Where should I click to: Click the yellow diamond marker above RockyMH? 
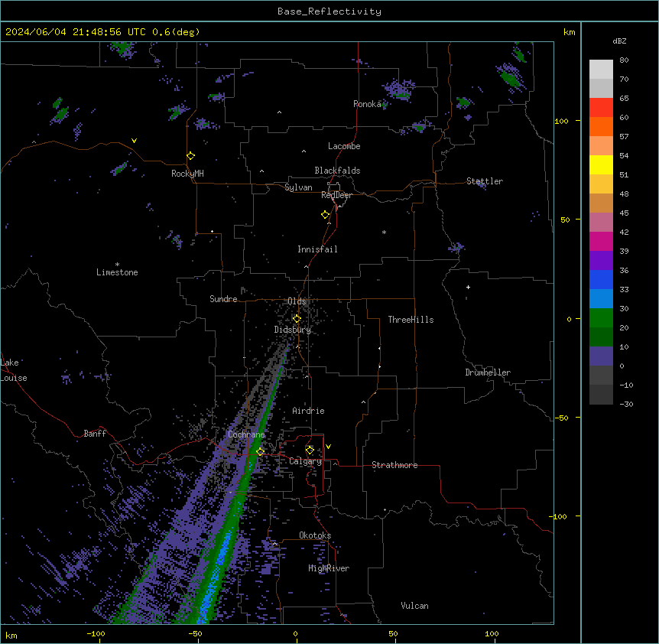click(x=191, y=156)
